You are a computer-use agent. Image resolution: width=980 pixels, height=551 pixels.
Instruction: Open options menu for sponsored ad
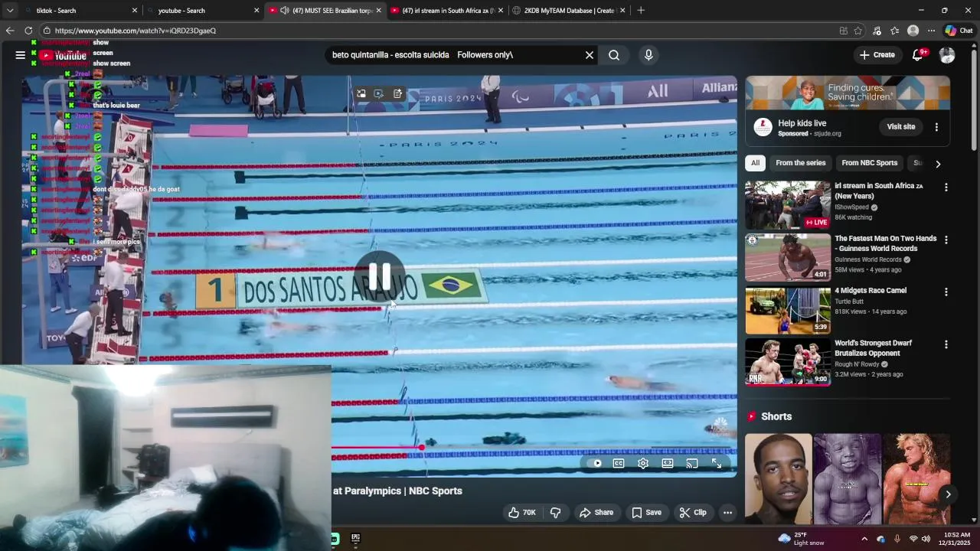coord(936,127)
